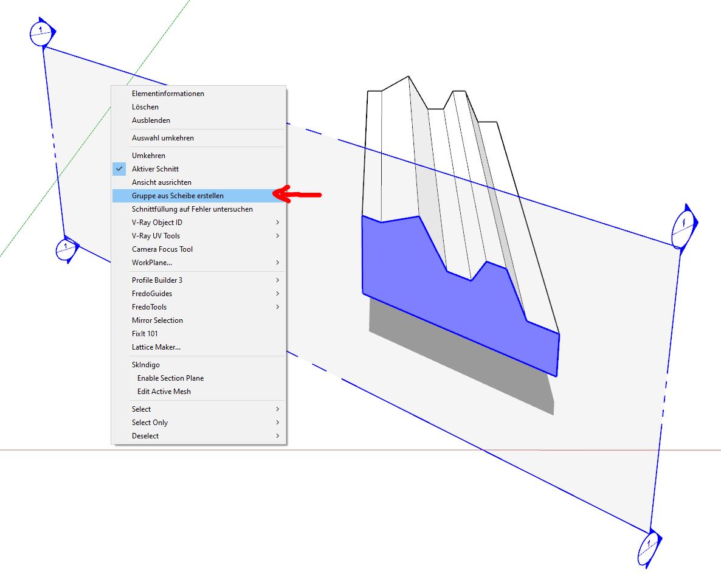Click Löschen to delete the section

click(x=145, y=107)
